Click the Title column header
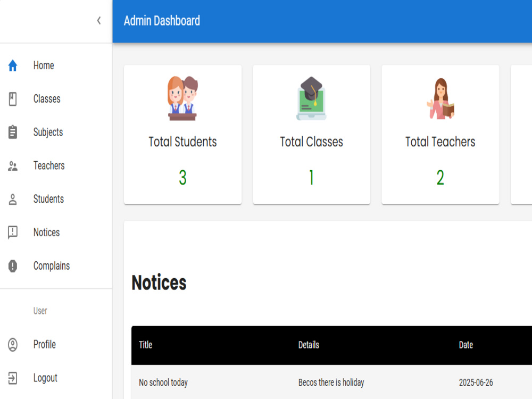The height and width of the screenshot is (399, 532). pos(146,345)
